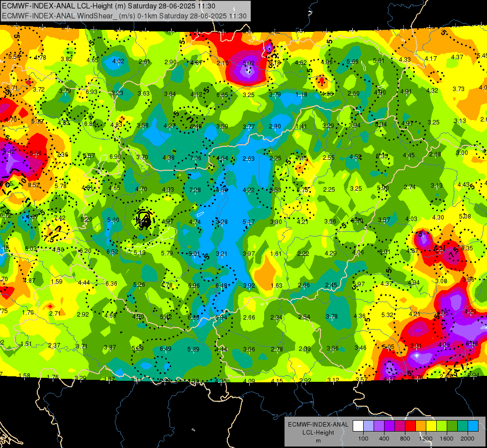
Task: Click the vivid violet legend swatch
Action: coord(390,426)
